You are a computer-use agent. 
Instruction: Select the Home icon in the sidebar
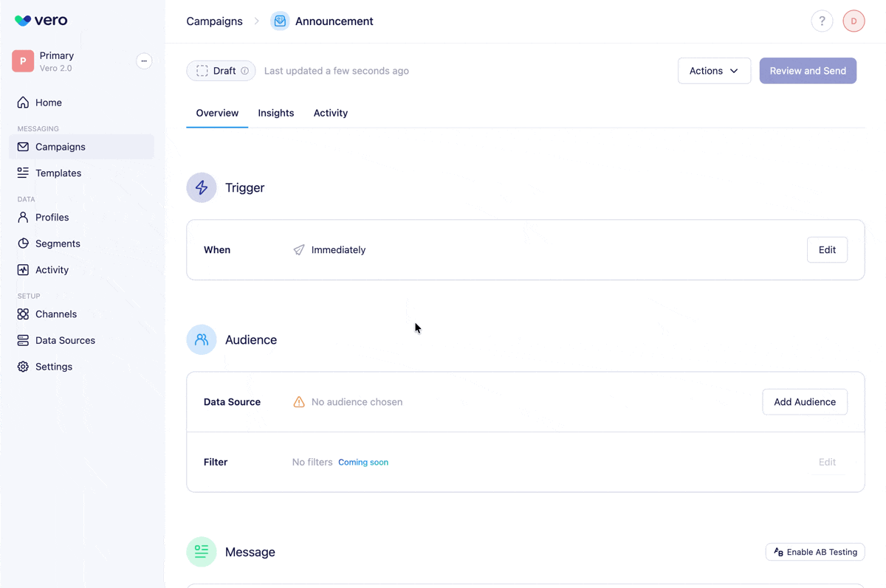coord(24,102)
